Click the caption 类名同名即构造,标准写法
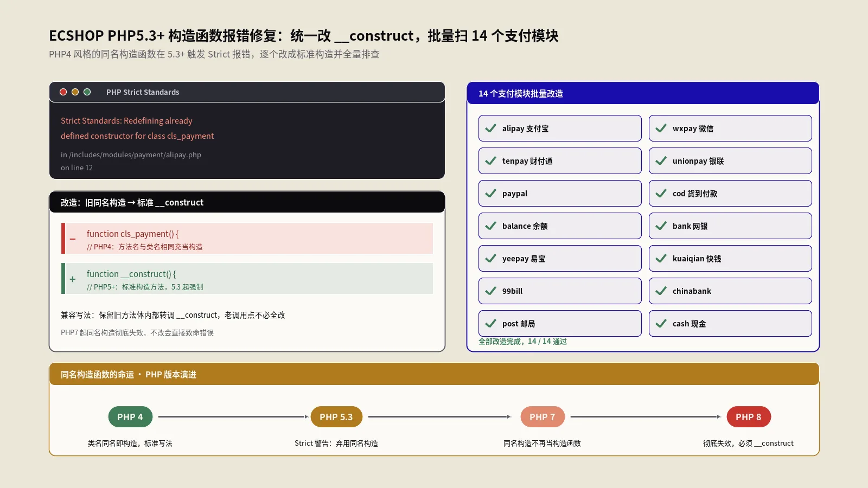Viewport: 868px width, 488px height. tap(130, 443)
